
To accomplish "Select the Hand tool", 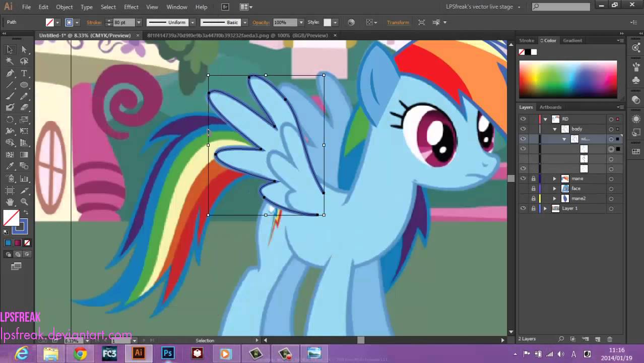I will coord(10,202).
